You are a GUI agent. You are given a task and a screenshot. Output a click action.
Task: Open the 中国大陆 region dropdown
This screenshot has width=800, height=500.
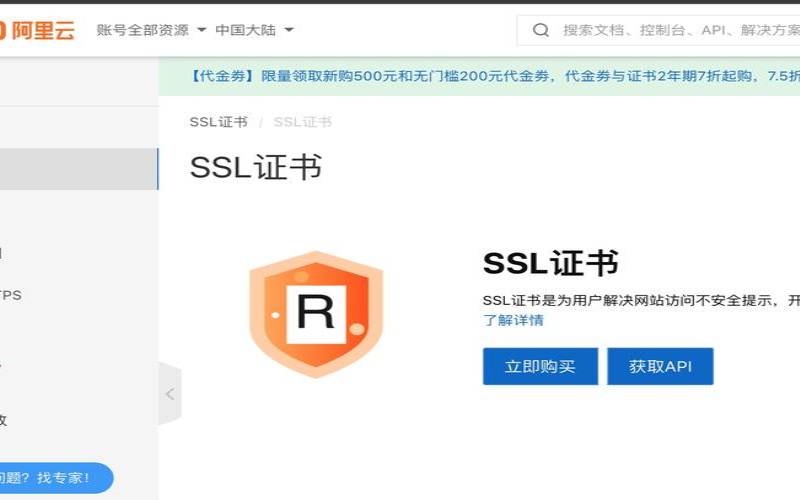(254, 30)
